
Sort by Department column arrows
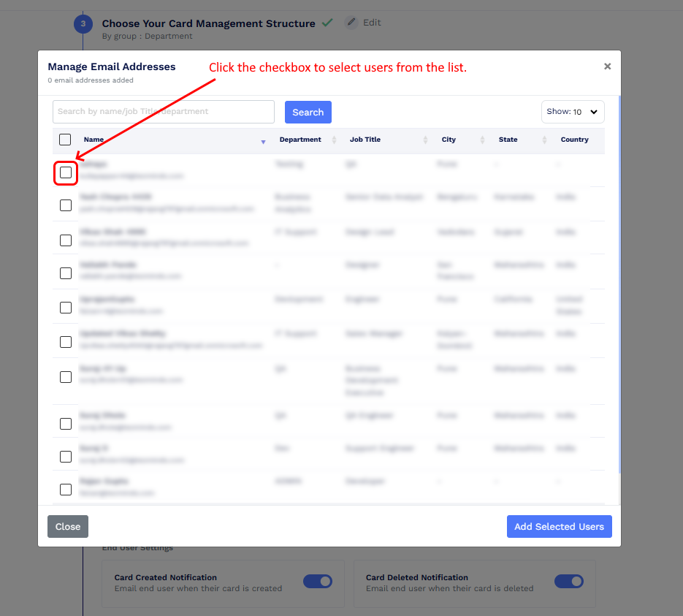point(334,140)
